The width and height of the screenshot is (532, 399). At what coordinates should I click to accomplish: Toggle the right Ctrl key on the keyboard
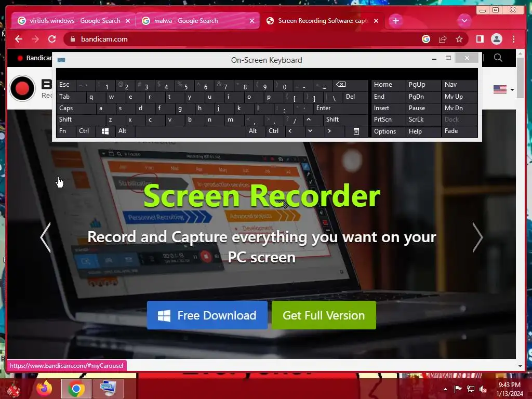(x=275, y=131)
